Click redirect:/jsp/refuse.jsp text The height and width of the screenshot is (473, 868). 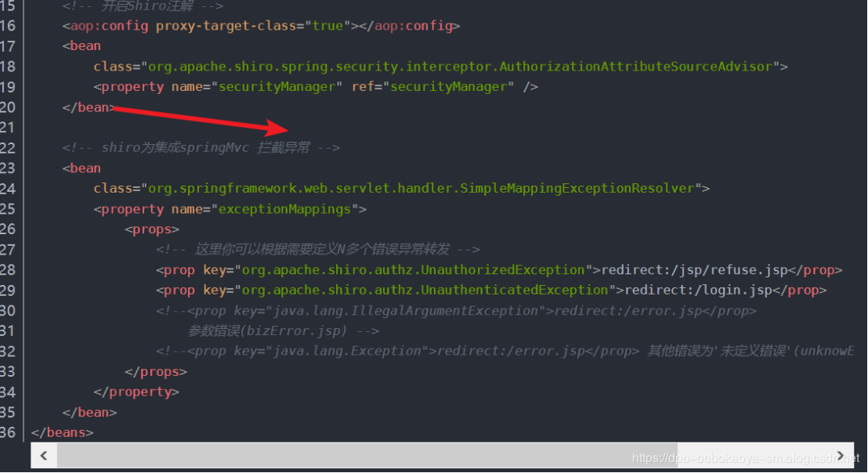(695, 270)
